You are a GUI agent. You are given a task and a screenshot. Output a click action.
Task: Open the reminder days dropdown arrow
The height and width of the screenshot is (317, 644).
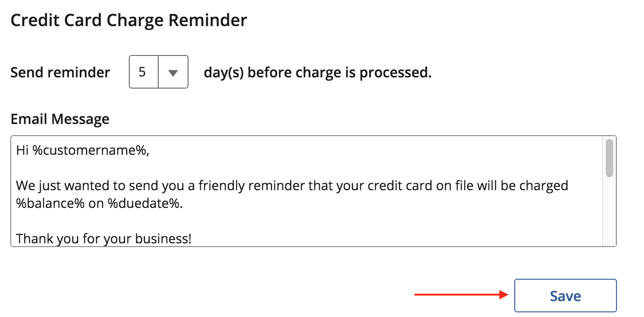173,72
